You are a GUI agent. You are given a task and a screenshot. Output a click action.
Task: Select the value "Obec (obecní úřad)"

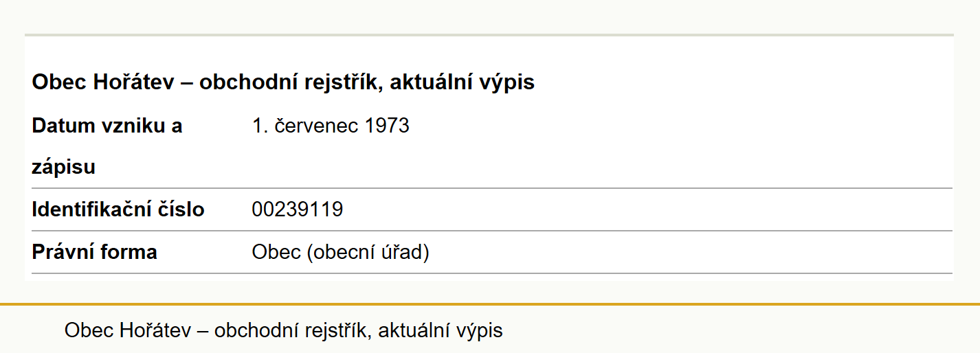[x=341, y=253]
